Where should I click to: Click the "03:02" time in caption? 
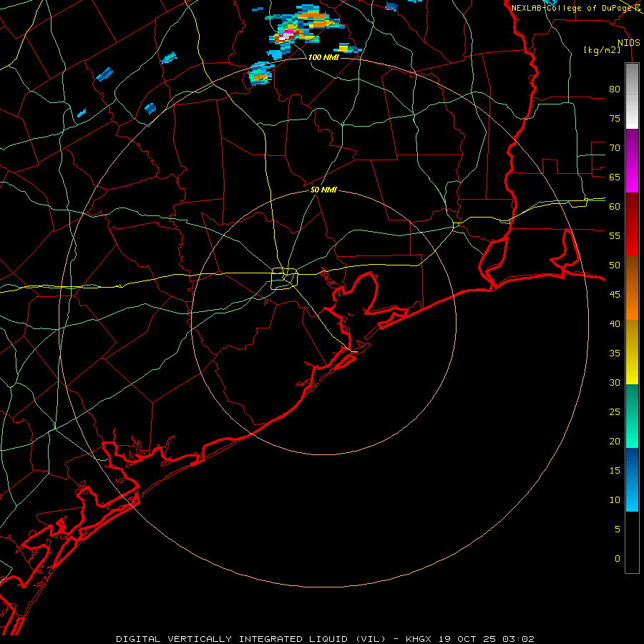[519, 639]
